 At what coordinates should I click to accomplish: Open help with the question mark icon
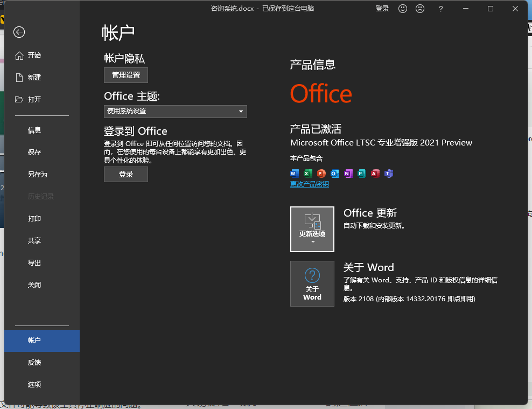(441, 9)
